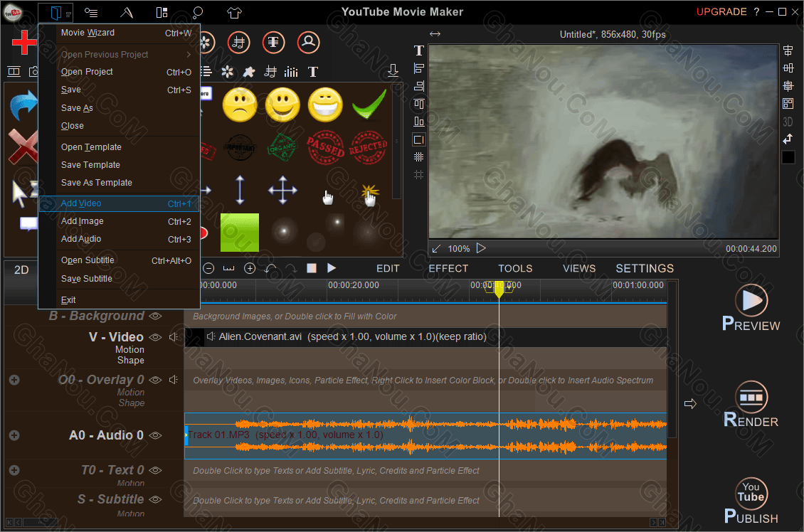Click the red X delete icon
The width and height of the screenshot is (804, 532).
point(23,147)
